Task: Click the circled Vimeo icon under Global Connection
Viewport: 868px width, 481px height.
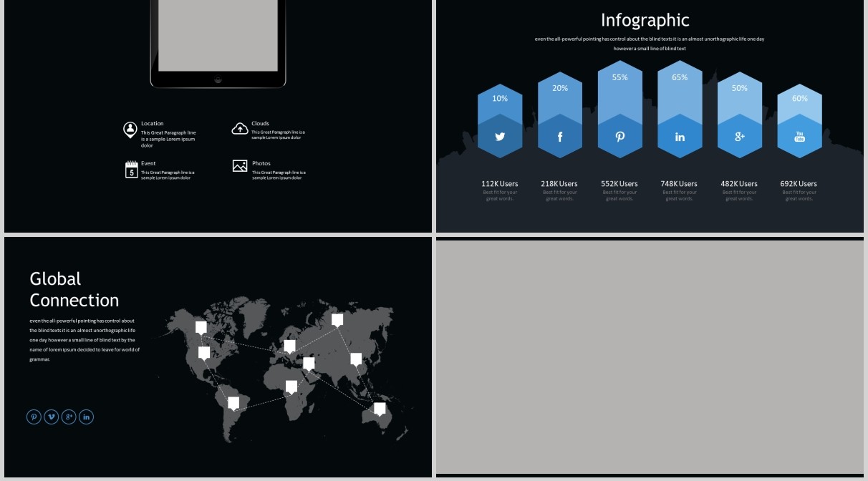Action: click(x=52, y=417)
